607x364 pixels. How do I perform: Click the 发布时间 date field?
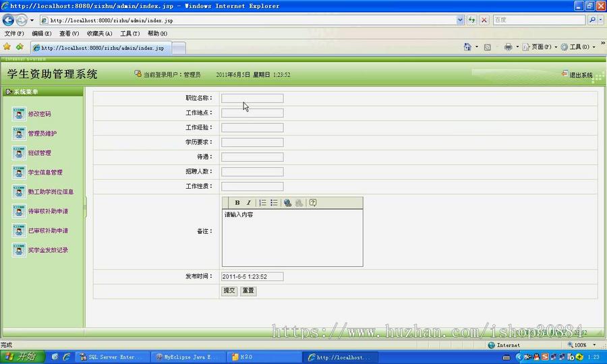(x=252, y=276)
